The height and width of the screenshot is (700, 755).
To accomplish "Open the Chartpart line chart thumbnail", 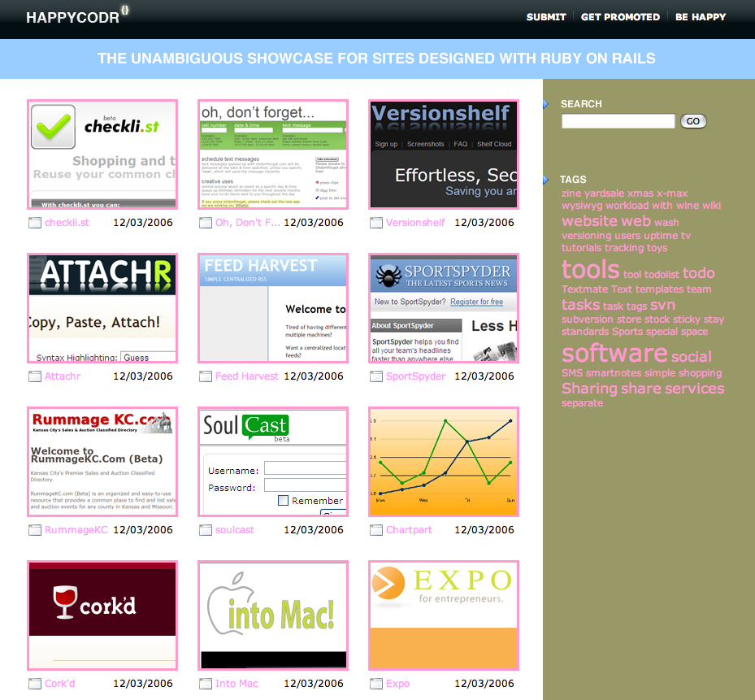I will [444, 462].
